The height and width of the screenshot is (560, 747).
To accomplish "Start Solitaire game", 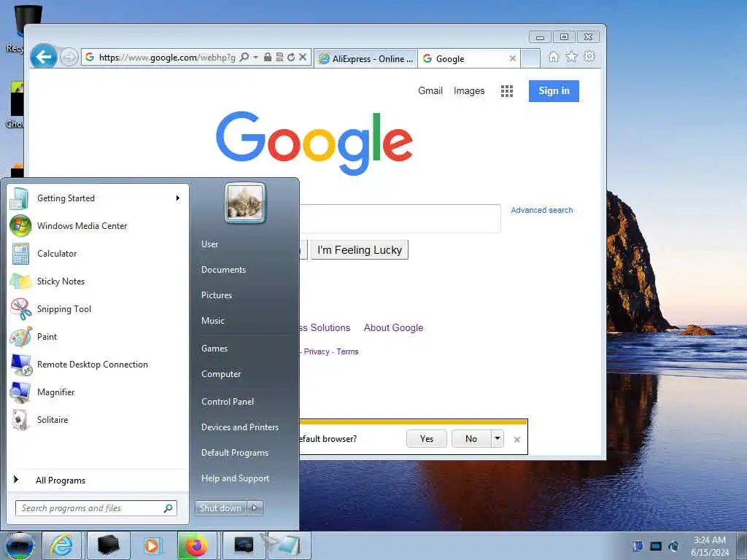I will [98, 419].
